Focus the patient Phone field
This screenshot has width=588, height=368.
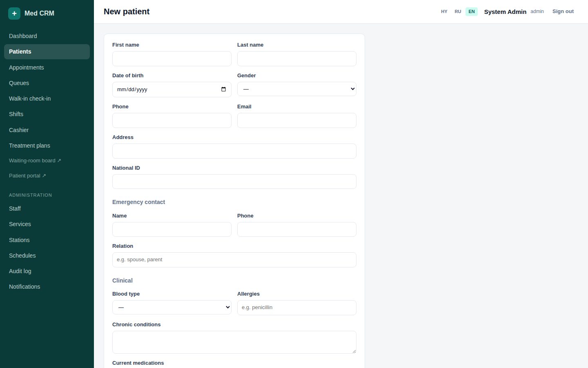point(172,121)
